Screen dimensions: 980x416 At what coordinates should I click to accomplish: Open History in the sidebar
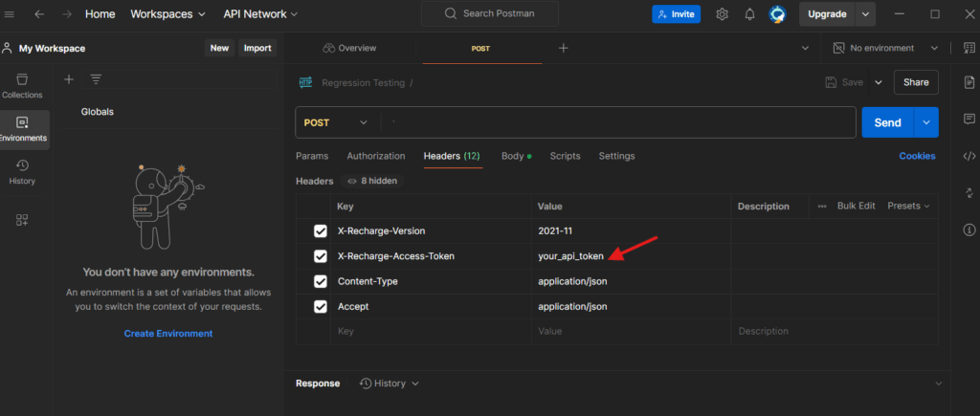(23, 172)
